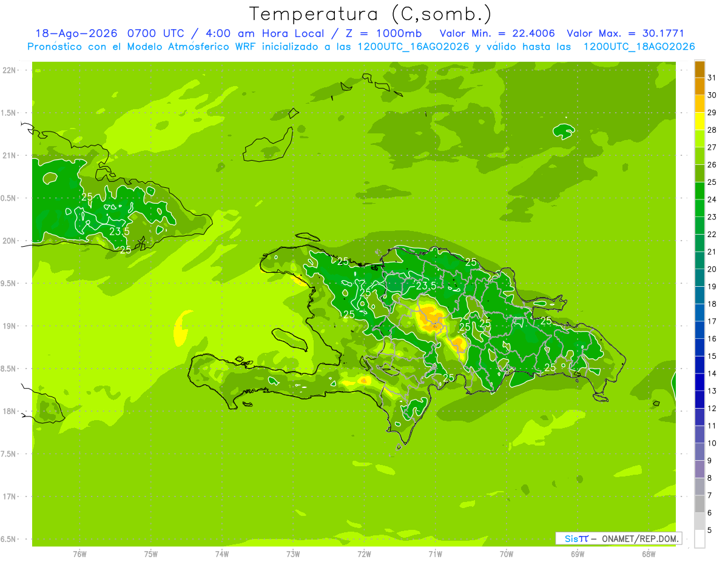Click the legend value "24"

(x=712, y=199)
